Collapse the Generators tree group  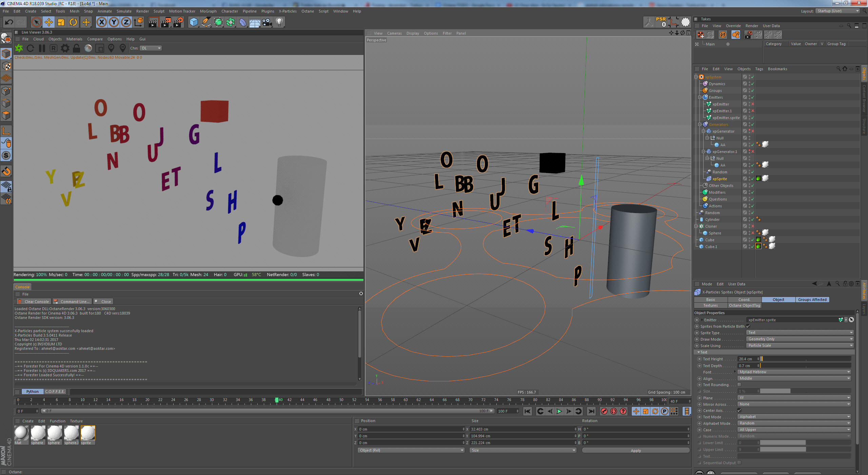(x=699, y=125)
